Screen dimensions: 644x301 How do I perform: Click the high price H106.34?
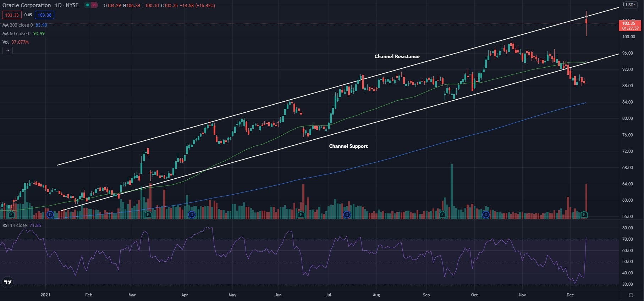pyautogui.click(x=132, y=6)
